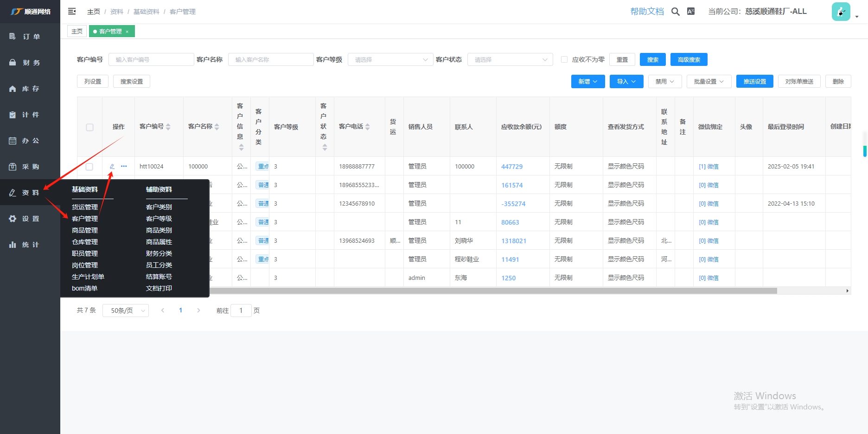Open the account dropdown caret beside avatar
The image size is (868, 434).
click(857, 16)
